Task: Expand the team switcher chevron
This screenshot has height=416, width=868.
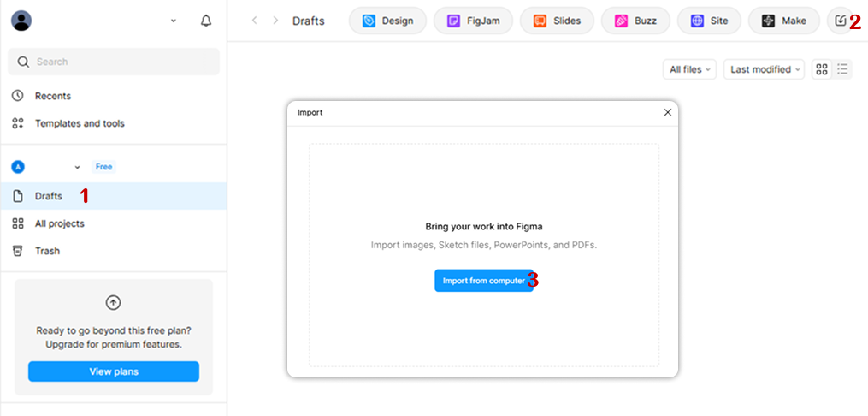Action: [x=78, y=167]
